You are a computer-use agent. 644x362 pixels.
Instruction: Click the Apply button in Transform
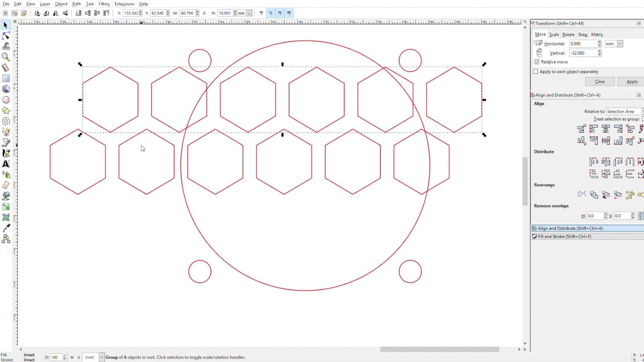[x=632, y=81]
